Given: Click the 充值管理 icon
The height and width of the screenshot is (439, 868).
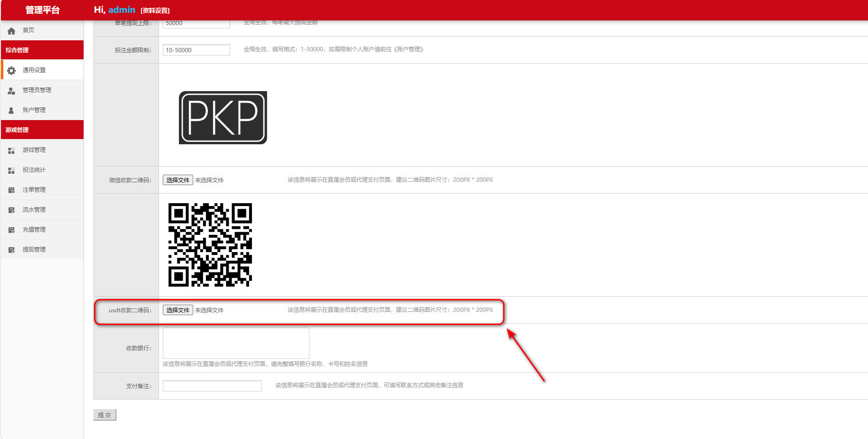Looking at the screenshot, I should coord(11,230).
